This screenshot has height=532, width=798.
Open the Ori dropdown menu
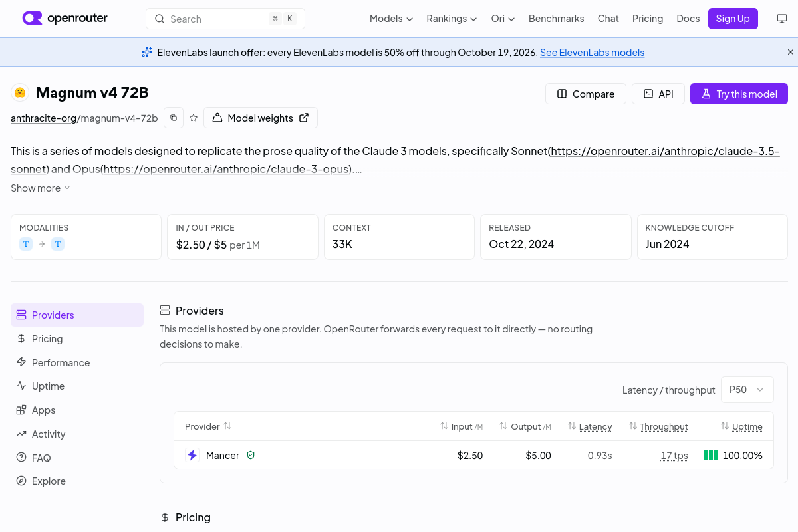pyautogui.click(x=503, y=19)
